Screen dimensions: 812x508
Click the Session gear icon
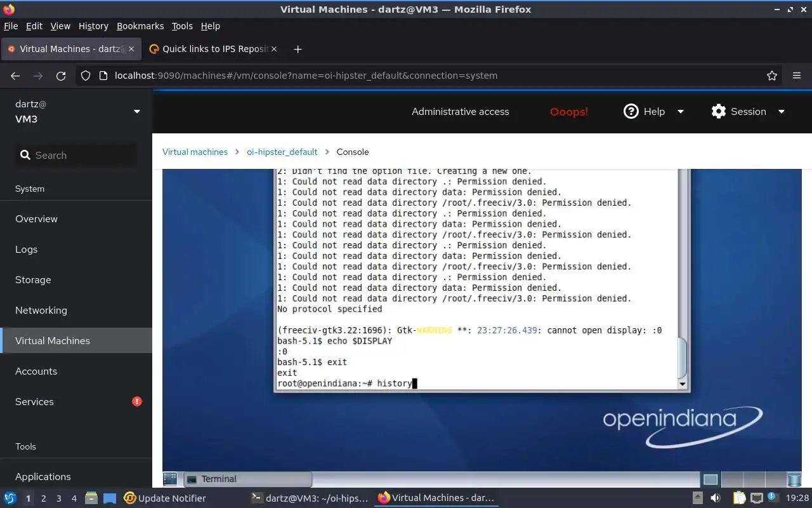coord(718,111)
